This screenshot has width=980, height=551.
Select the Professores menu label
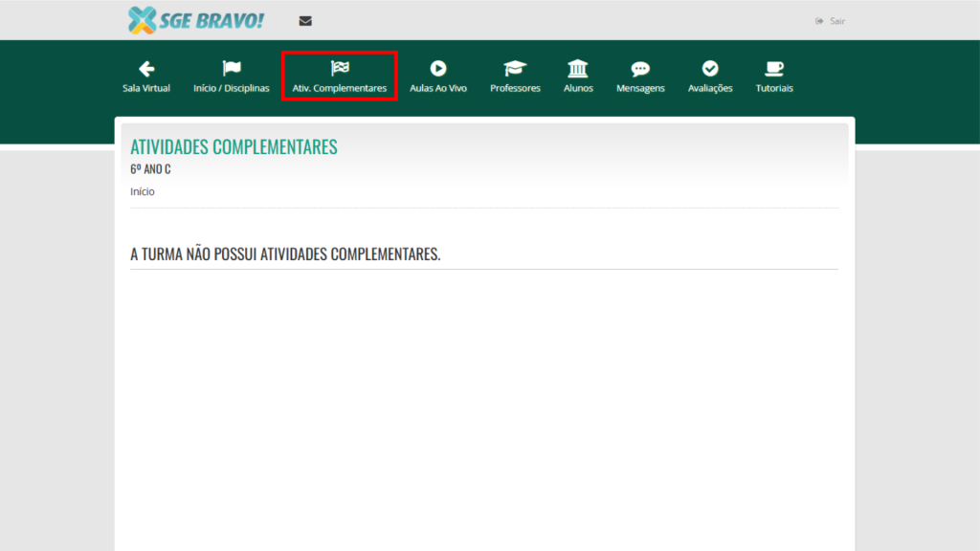(x=515, y=88)
